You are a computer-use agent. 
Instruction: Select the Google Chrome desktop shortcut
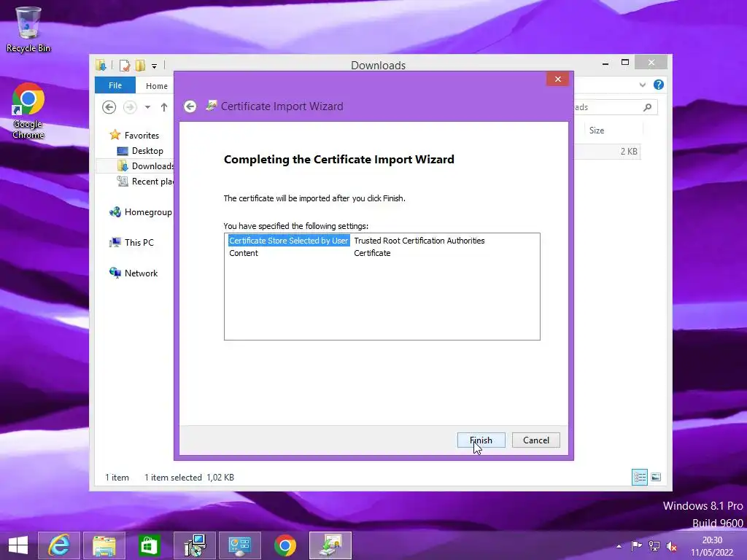point(28,111)
